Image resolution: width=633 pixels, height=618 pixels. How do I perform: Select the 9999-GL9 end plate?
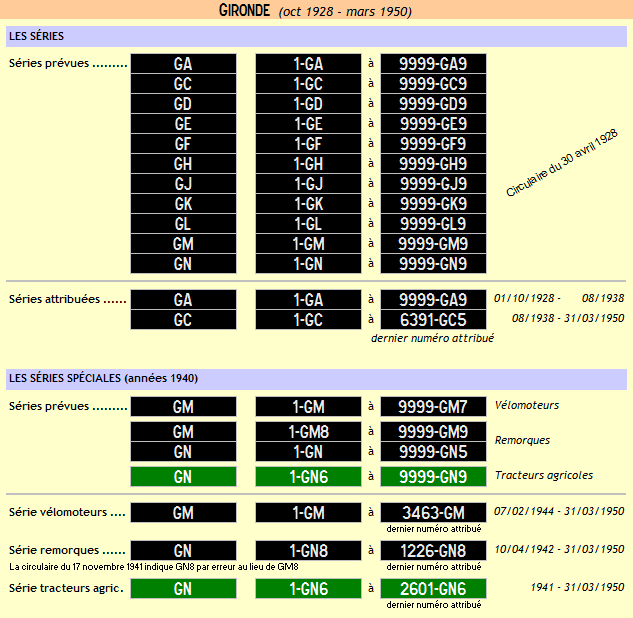(433, 224)
